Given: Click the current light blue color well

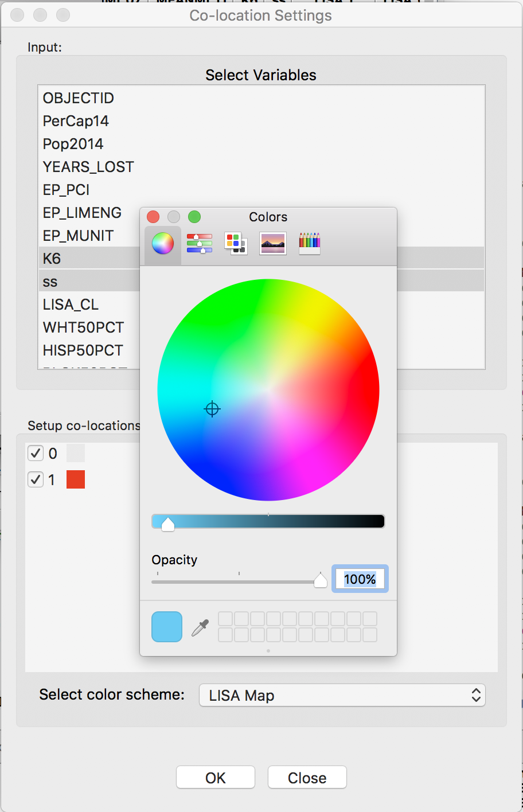Looking at the screenshot, I should pyautogui.click(x=167, y=627).
